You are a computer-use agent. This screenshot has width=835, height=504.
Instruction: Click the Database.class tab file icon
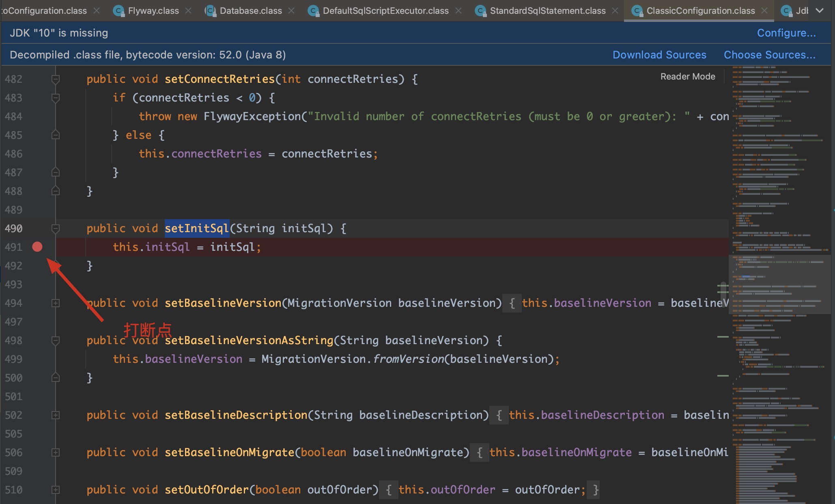tap(210, 11)
